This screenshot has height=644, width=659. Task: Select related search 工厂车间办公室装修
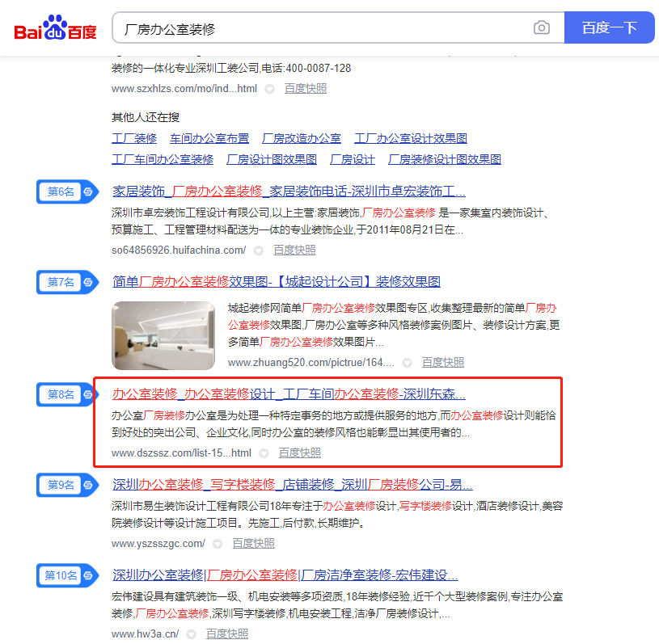coord(163,159)
